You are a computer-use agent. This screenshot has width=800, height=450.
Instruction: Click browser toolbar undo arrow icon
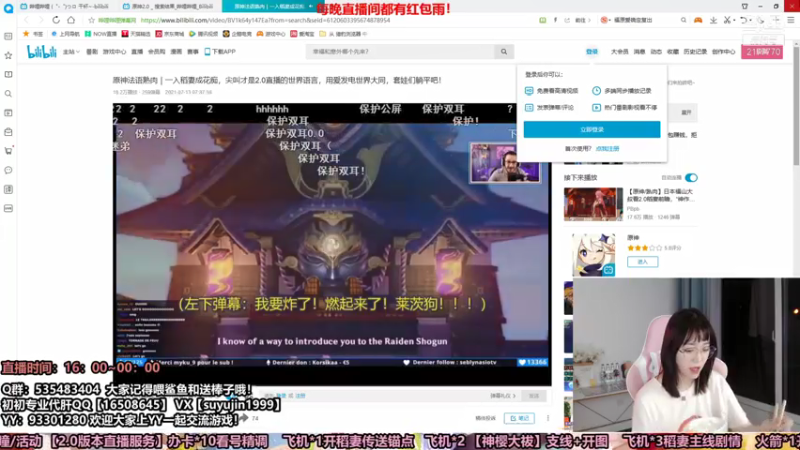click(x=743, y=20)
